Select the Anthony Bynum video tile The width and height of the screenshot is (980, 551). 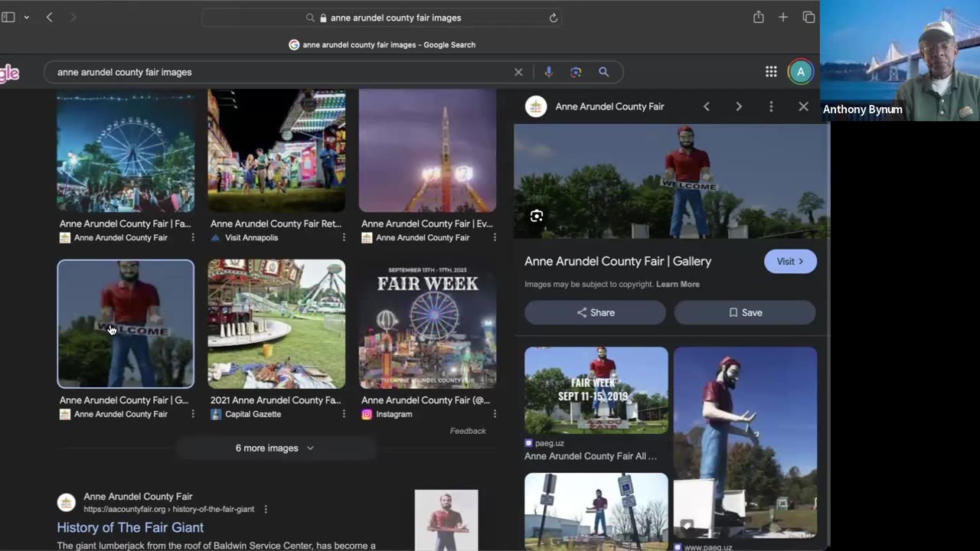[900, 60]
